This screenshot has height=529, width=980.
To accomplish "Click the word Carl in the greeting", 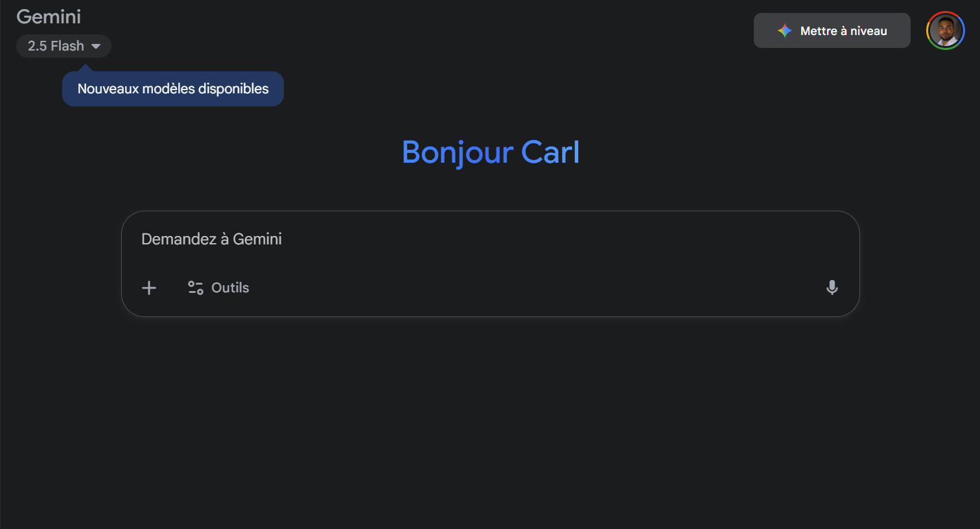I will (x=550, y=152).
